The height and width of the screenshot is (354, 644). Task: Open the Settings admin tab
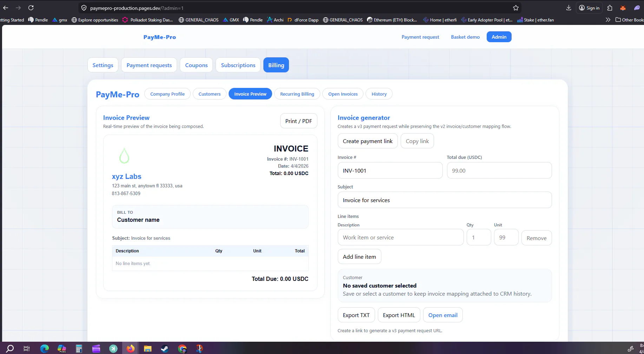tap(103, 65)
